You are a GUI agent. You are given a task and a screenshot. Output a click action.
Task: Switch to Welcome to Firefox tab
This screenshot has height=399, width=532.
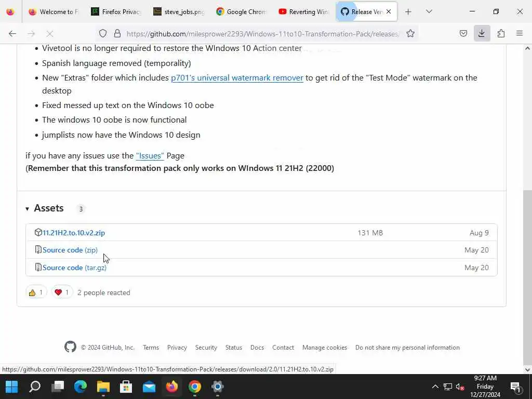click(54, 12)
